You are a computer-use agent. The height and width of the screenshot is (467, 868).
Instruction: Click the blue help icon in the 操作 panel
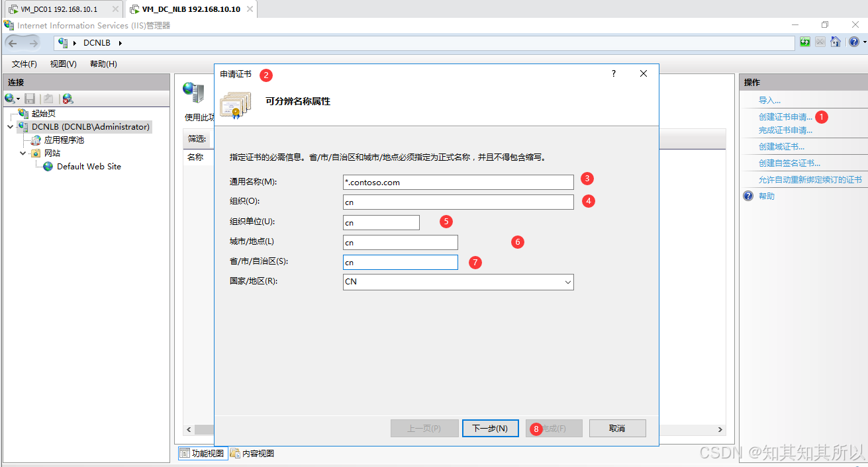tap(748, 196)
